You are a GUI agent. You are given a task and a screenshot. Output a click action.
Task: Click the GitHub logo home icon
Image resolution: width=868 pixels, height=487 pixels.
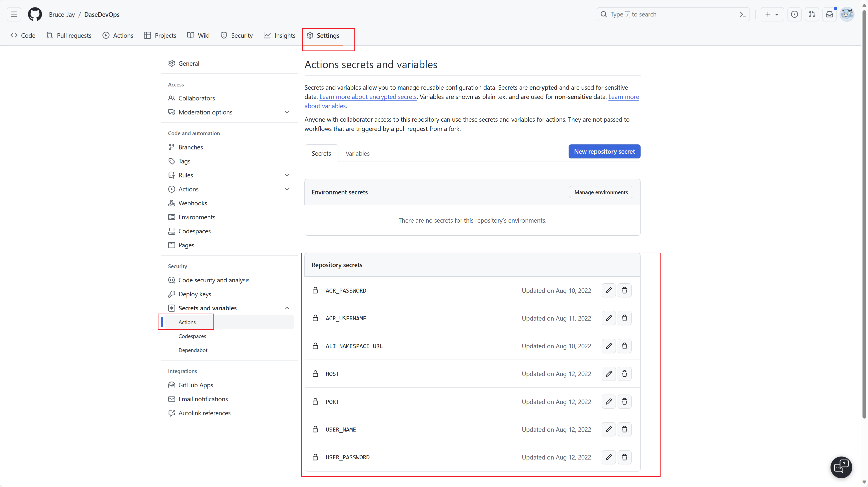coord(35,14)
